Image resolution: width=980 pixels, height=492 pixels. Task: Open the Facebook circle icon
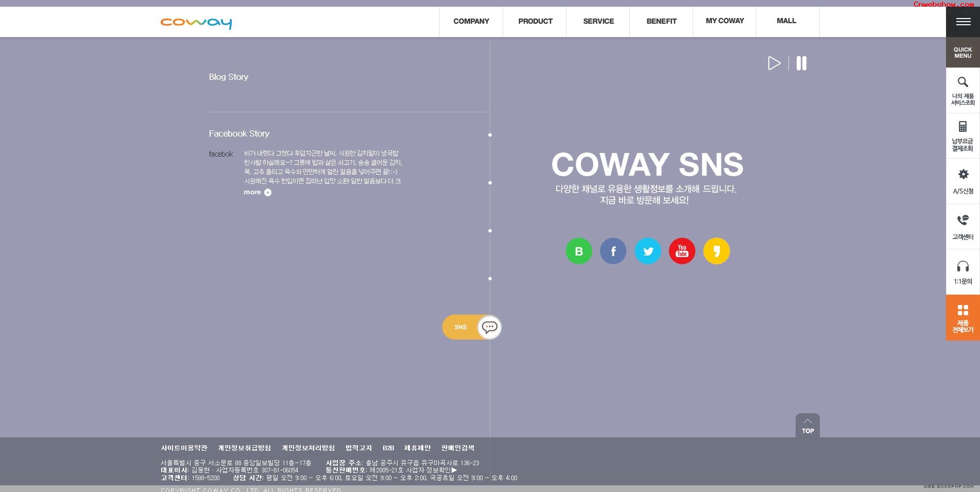coord(613,251)
